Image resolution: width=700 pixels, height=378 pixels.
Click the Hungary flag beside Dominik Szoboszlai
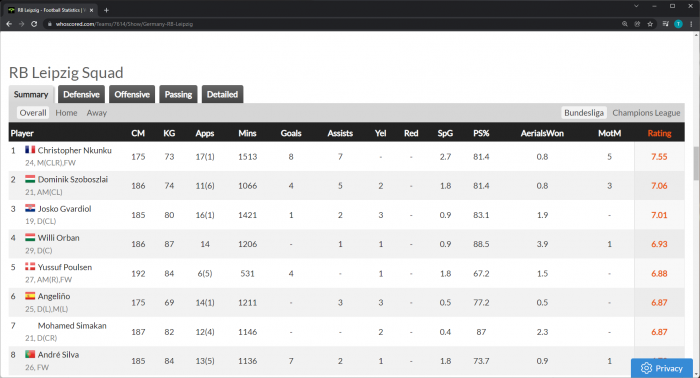tap(30, 179)
